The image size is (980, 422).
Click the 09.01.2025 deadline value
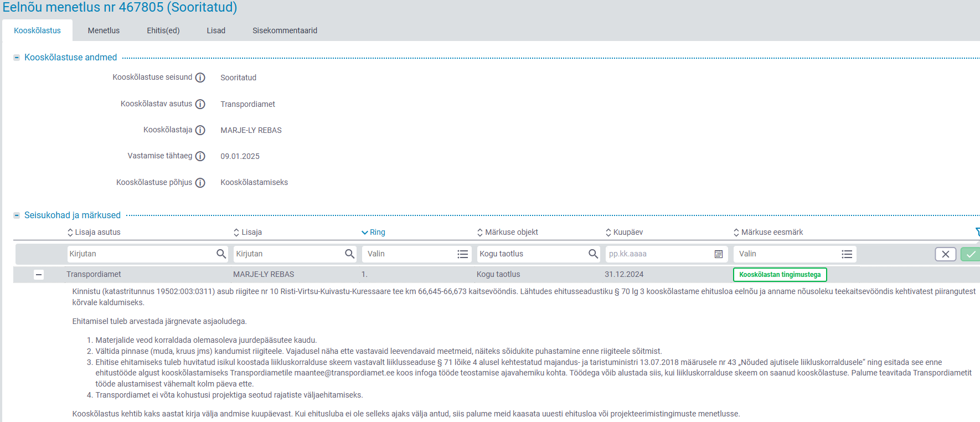[x=240, y=157]
